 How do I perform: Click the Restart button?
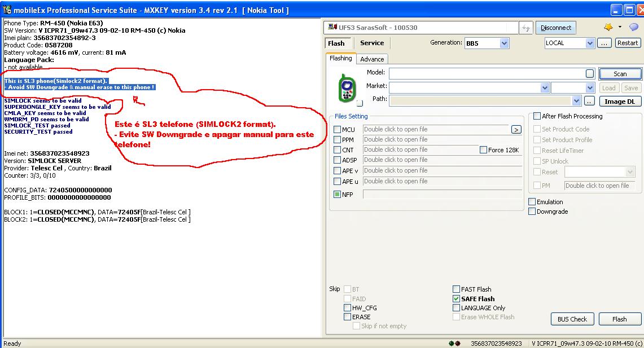[628, 43]
